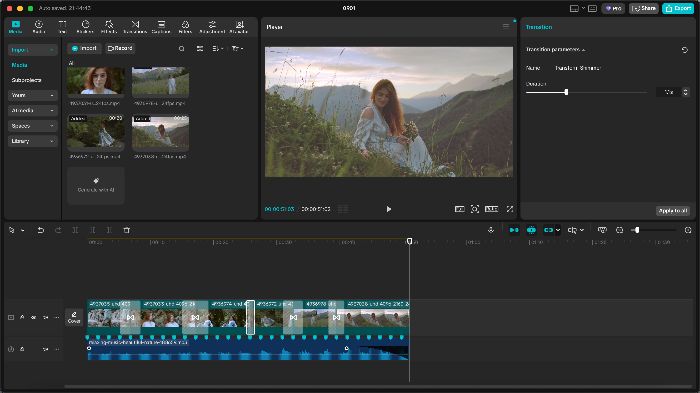The image size is (700, 393).
Task: Click the Split tool in timeline toolbar
Action: coord(75,230)
